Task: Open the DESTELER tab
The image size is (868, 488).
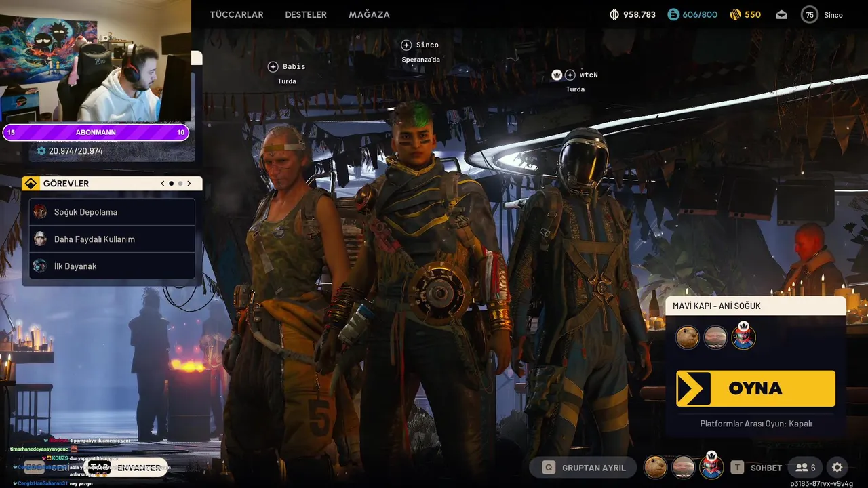Action: pyautogui.click(x=306, y=14)
